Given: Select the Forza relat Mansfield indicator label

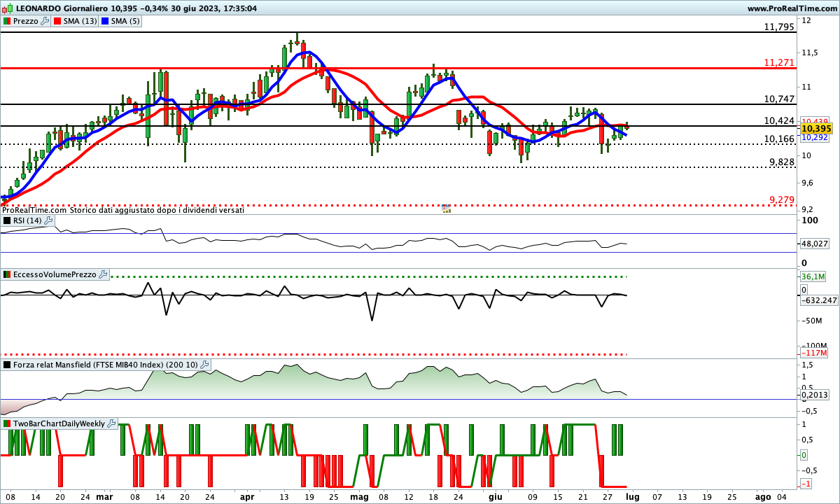Looking at the screenshot, I should [106, 365].
